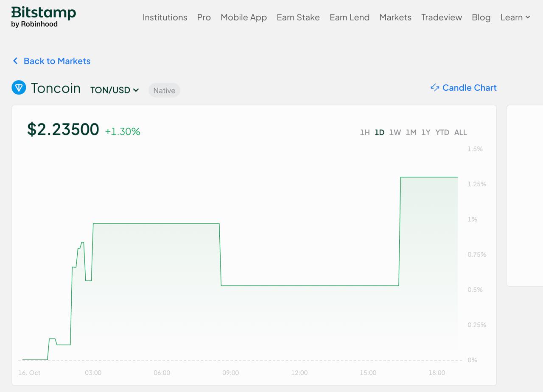Screen dimensions: 543x392
Task: Choose the 1Y chart range
Action: tap(425, 132)
